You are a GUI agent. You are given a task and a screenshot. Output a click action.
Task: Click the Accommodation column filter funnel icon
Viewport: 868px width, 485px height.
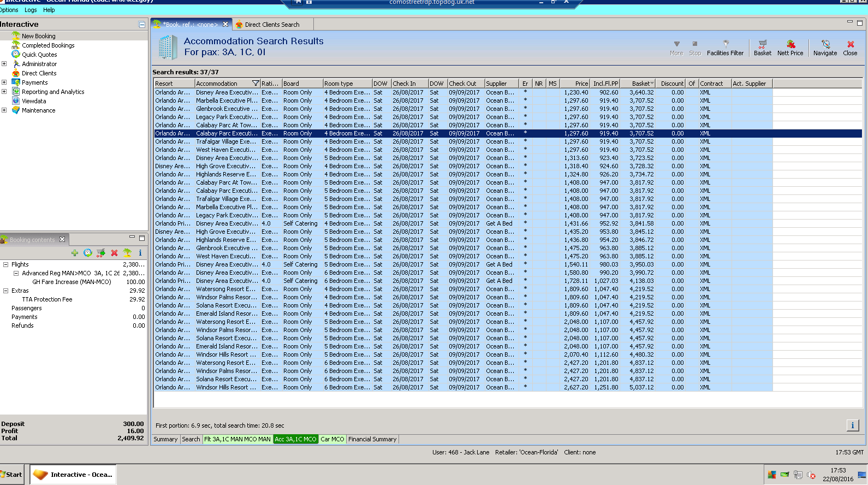[255, 84]
